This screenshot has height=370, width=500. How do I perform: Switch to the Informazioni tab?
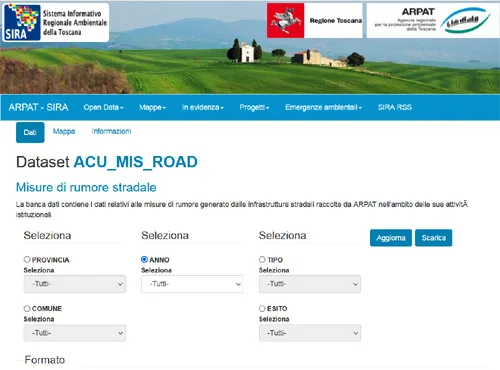(111, 131)
